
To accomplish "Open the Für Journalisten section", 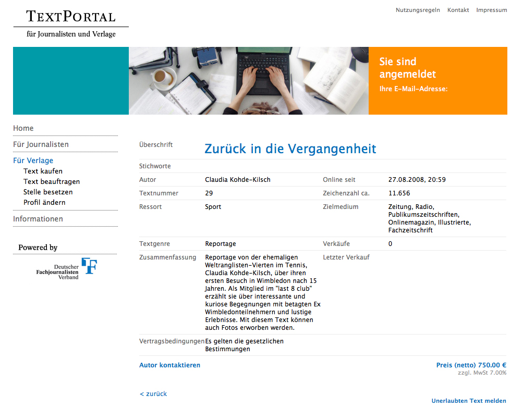I will 41,144.
